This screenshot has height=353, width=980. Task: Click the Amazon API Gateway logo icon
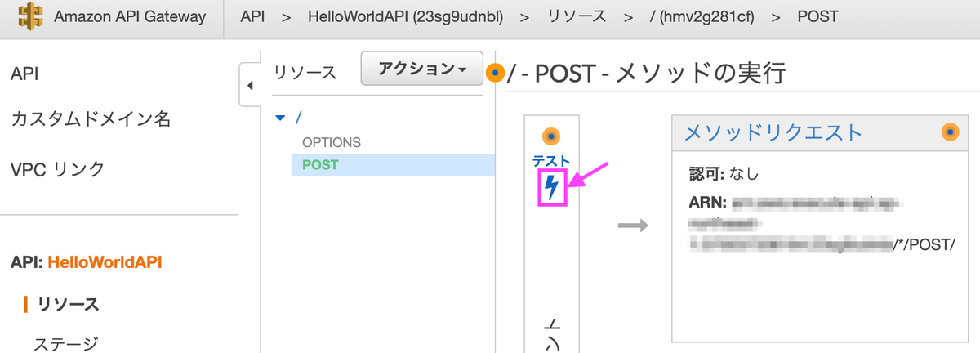pos(31,16)
